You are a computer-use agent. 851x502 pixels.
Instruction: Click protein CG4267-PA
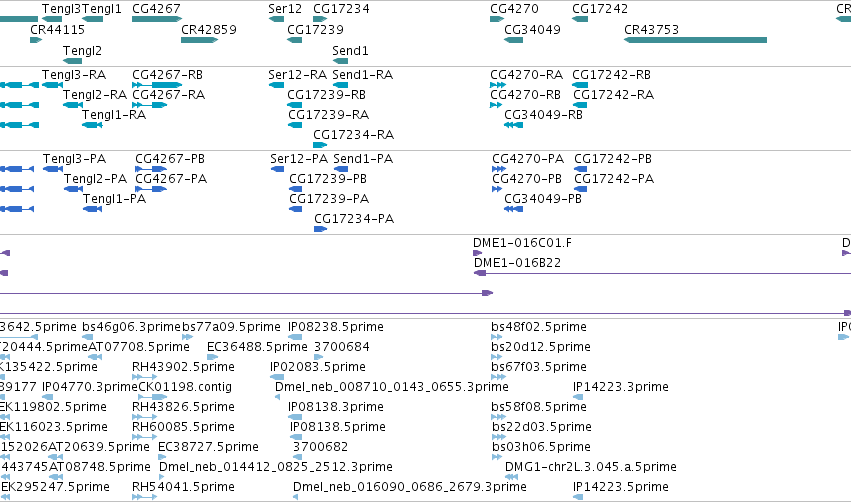click(x=171, y=179)
